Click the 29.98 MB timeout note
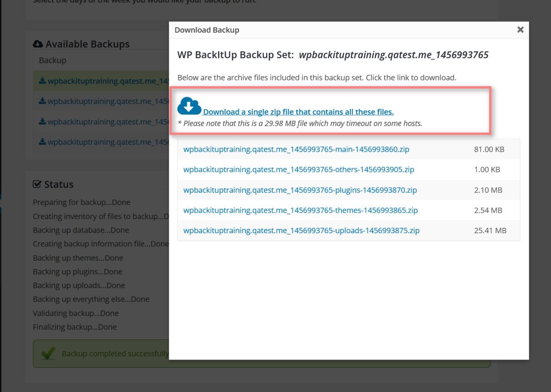Image resolution: width=551 pixels, height=392 pixels. click(300, 124)
